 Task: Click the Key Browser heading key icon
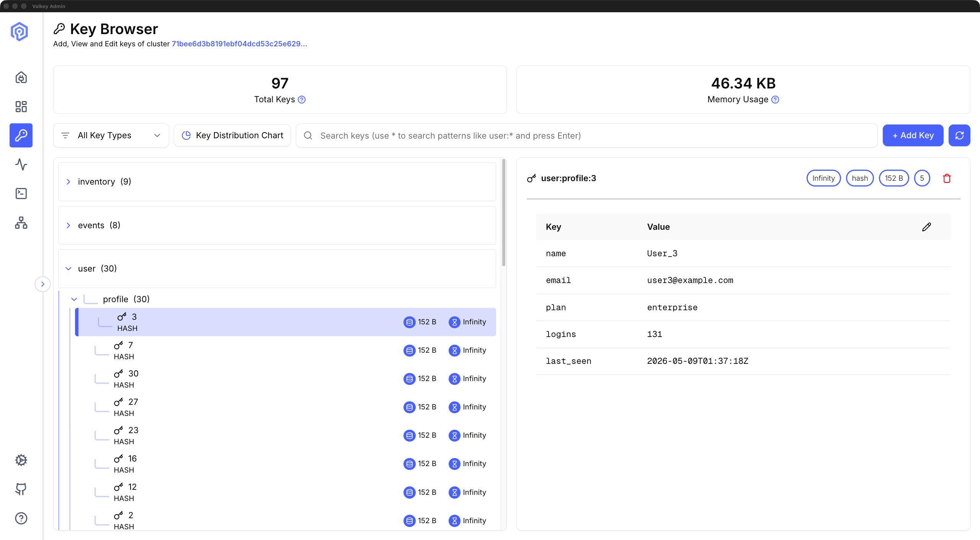(x=59, y=29)
